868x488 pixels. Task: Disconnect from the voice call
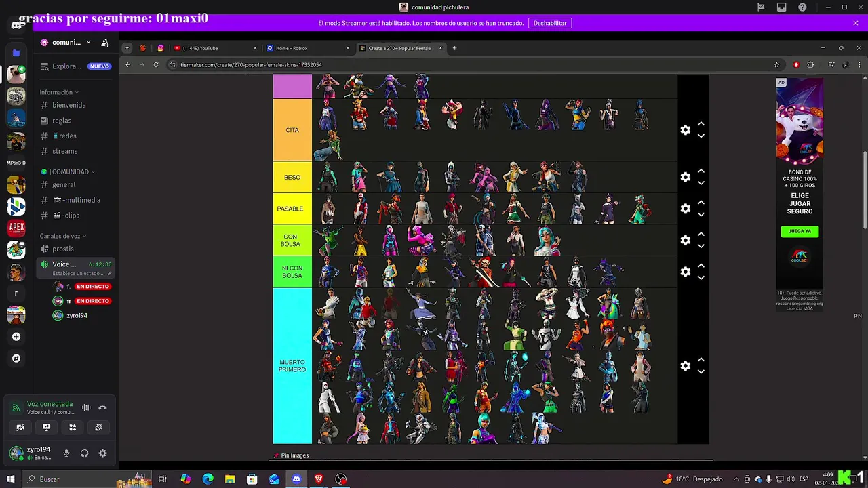[102, 407]
